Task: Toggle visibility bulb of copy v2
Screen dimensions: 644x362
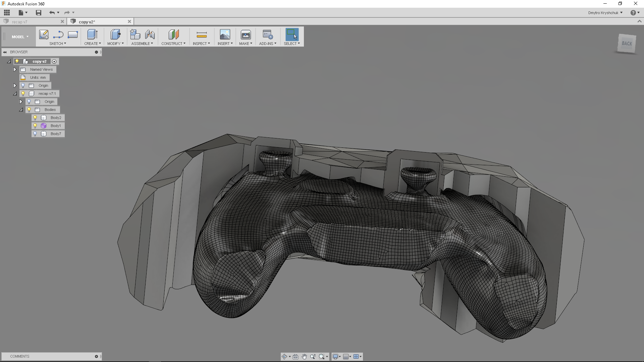Action: pos(17,61)
